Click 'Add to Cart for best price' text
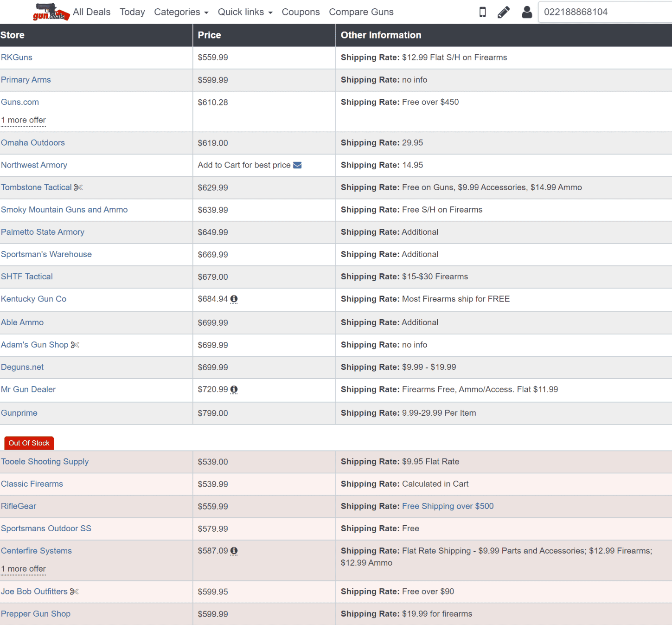672x625 pixels. (244, 165)
